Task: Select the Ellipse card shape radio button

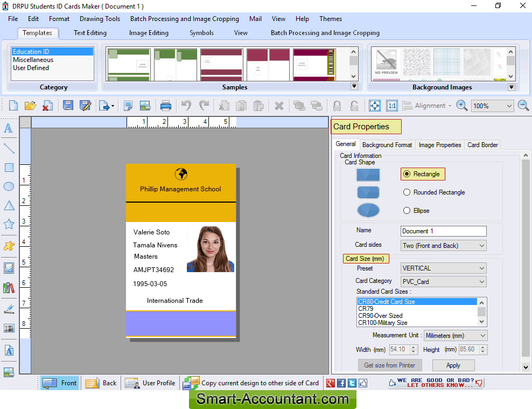Action: [407, 211]
